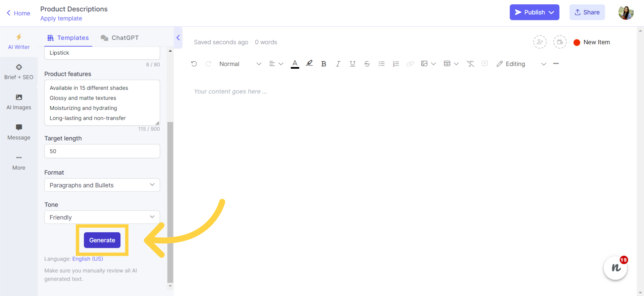Viewport: 644px width, 296px height.
Task: Insert a bulleted list
Action: pos(381,64)
